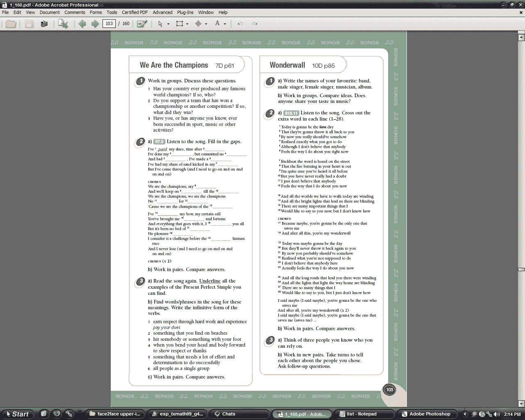This screenshot has height=420, width=525.
Task: Select the arrow Select tool
Action: [160, 24]
